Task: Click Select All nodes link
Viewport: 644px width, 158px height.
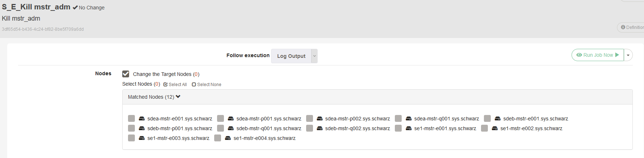Action: tap(175, 84)
